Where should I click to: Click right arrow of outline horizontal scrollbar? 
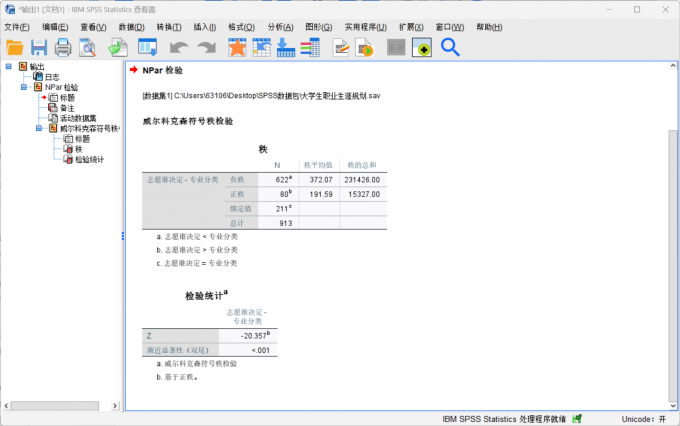coord(115,406)
